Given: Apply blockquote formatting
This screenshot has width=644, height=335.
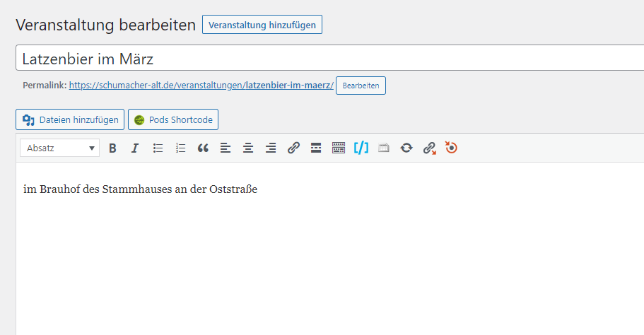Looking at the screenshot, I should pyautogui.click(x=203, y=148).
